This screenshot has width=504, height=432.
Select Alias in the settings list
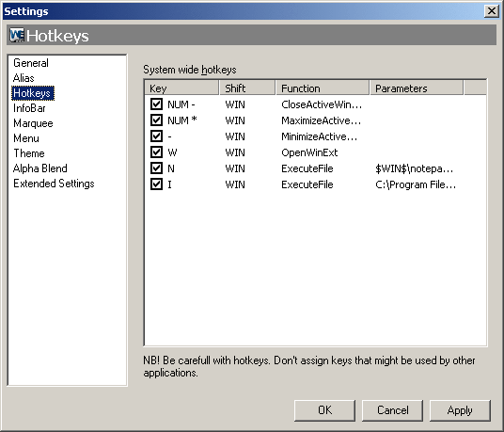[x=24, y=78]
